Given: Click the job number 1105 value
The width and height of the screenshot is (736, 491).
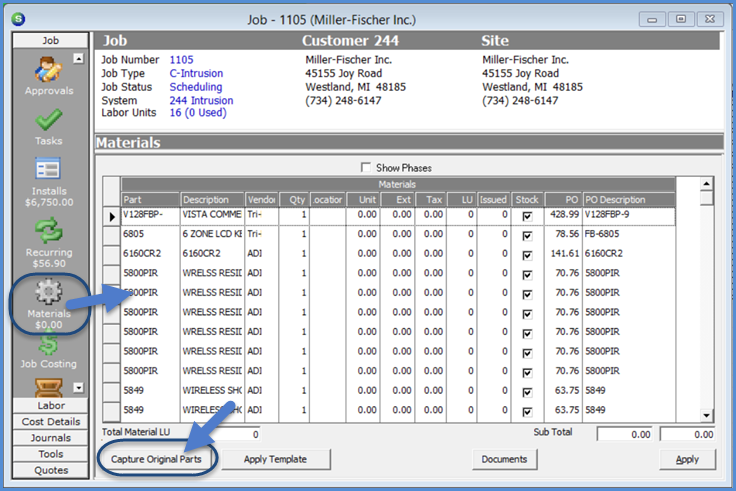Looking at the screenshot, I should click(181, 60).
